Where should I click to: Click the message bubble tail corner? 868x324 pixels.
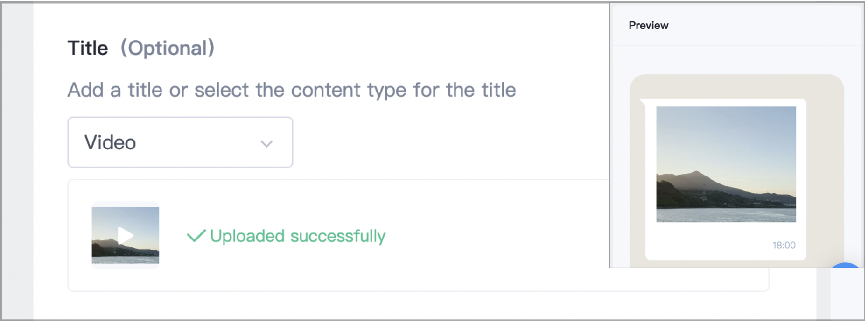point(642,102)
